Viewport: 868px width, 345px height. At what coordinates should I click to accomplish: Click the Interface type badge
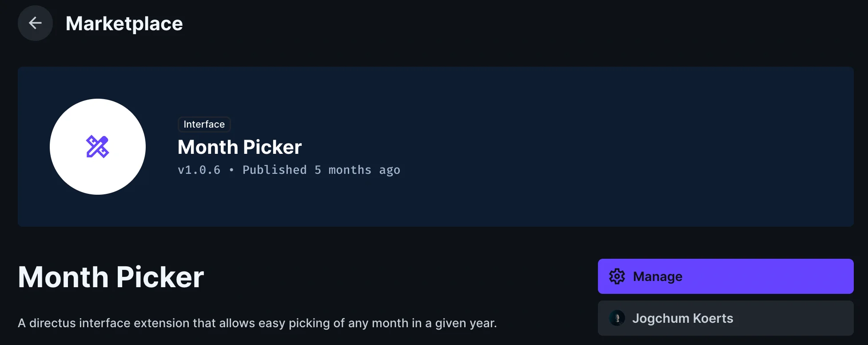[x=204, y=124]
